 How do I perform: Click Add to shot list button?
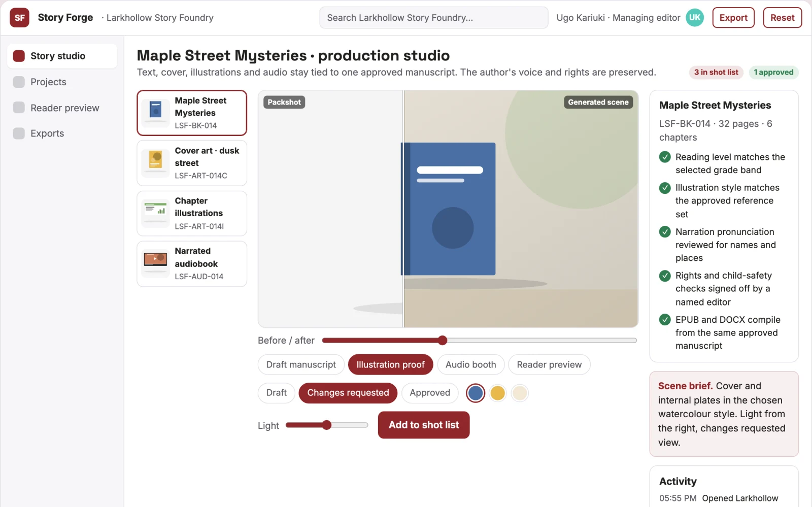point(424,425)
